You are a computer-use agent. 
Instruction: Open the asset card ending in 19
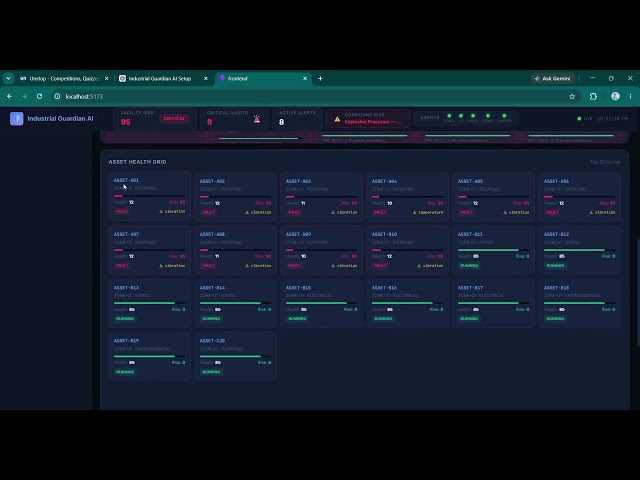click(x=149, y=357)
